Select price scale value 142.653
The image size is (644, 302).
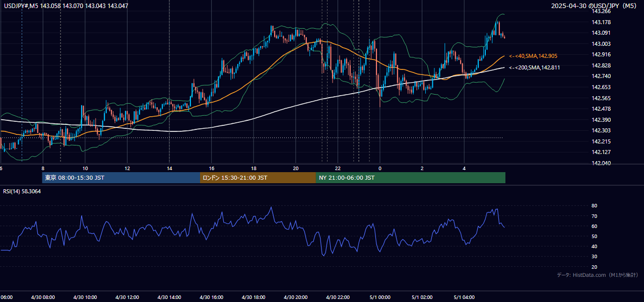tap(602, 87)
